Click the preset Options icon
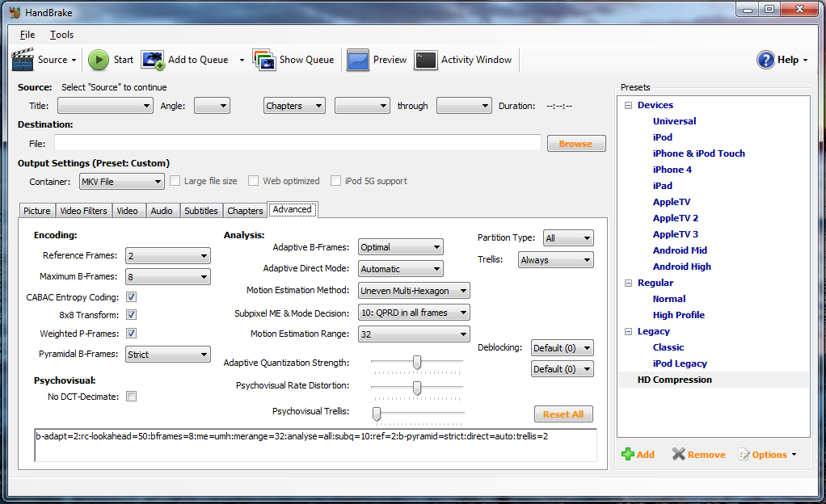The image size is (826, 504). 744,455
